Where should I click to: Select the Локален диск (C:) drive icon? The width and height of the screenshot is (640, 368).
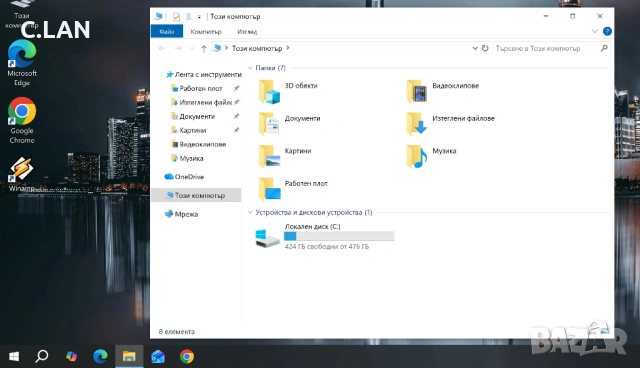(x=267, y=238)
